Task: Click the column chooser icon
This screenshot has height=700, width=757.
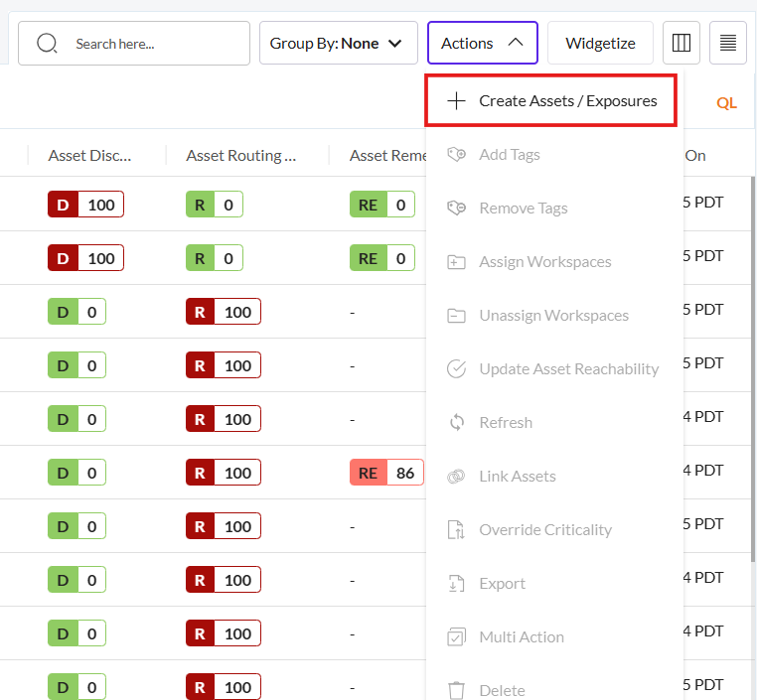Action: [x=681, y=43]
